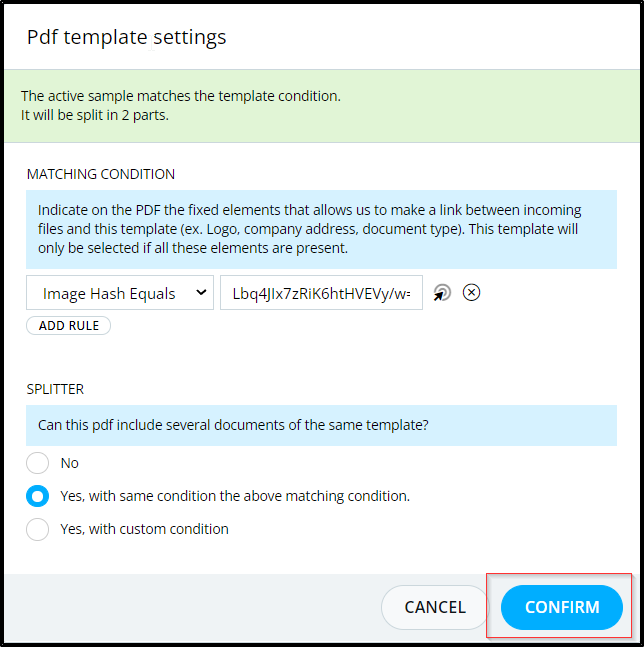Select the No radio button
The width and height of the screenshot is (644, 647).
point(38,463)
